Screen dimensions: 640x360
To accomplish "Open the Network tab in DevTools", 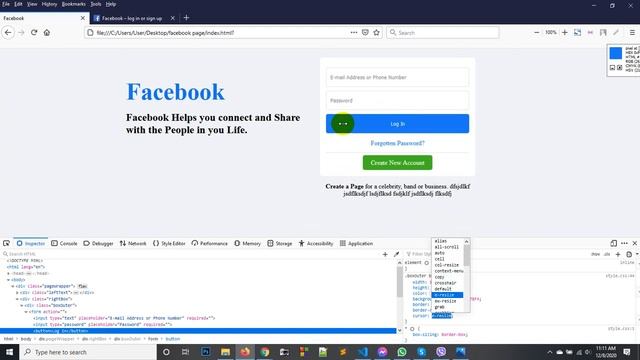I will coord(133,243).
